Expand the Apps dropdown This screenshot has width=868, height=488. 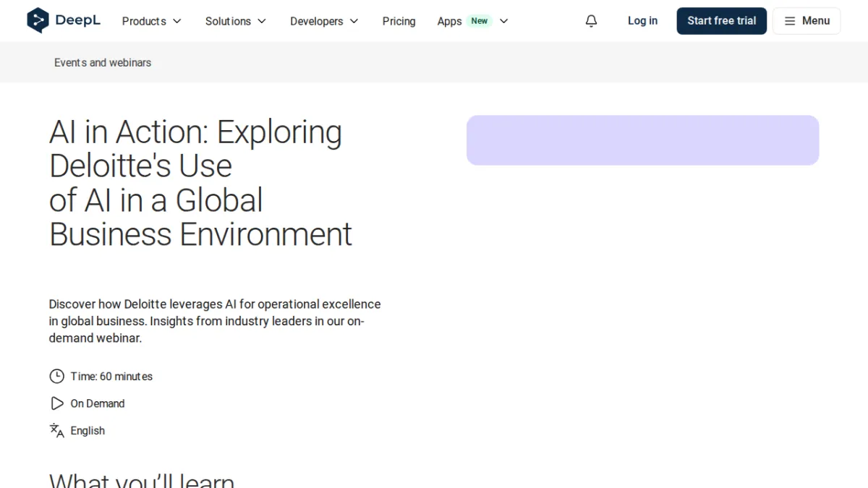point(473,21)
